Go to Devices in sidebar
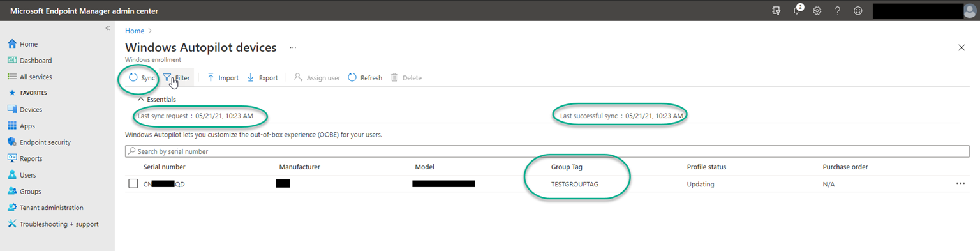The width and height of the screenshot is (980, 251). click(x=25, y=110)
